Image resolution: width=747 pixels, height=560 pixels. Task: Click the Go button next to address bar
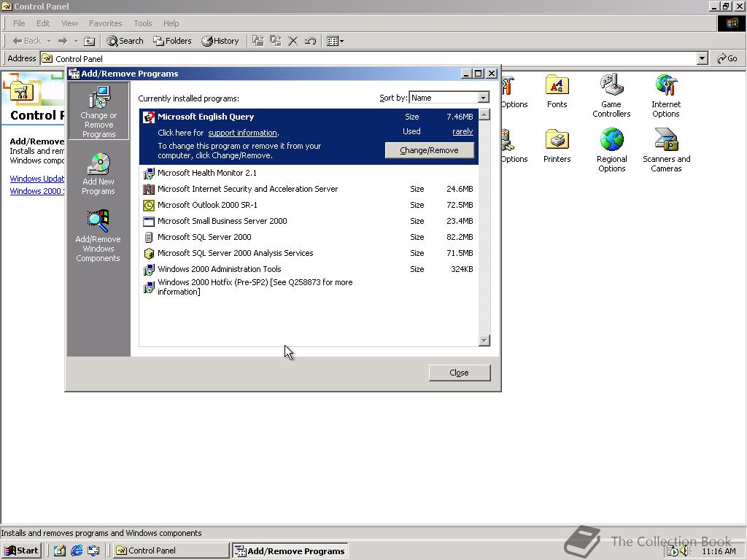(x=727, y=58)
